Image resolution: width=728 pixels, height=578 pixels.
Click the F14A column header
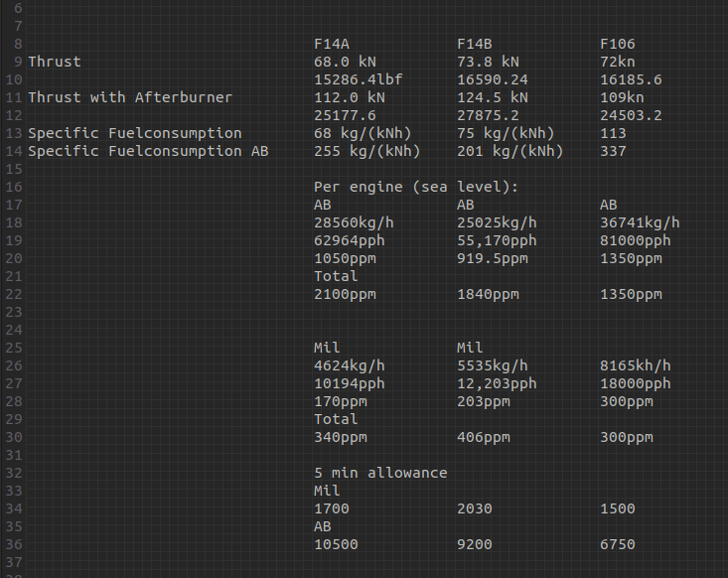coord(332,44)
